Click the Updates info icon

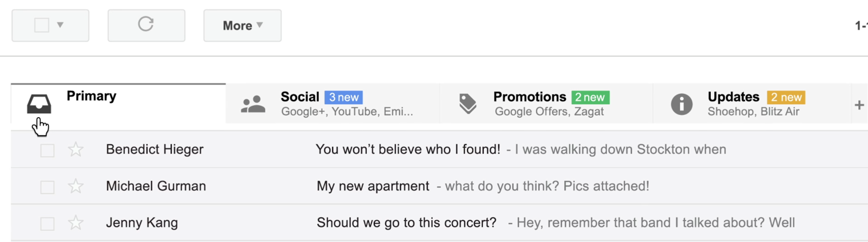(681, 104)
